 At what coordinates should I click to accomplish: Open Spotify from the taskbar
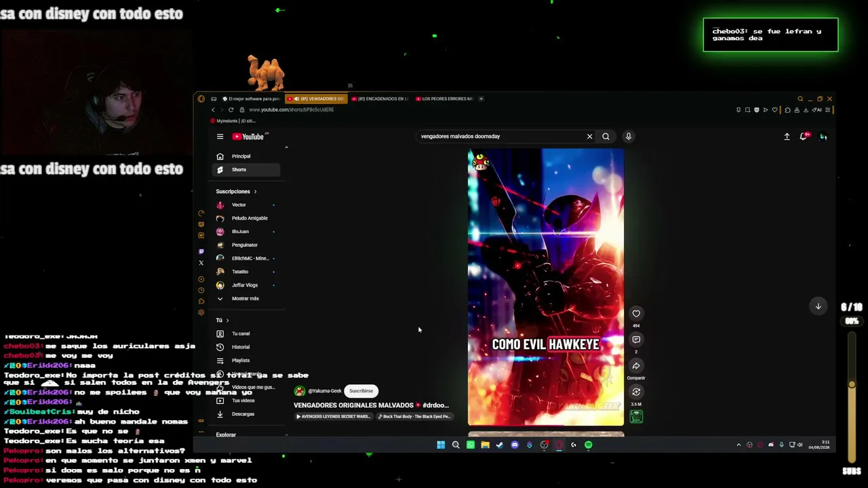[x=588, y=445]
